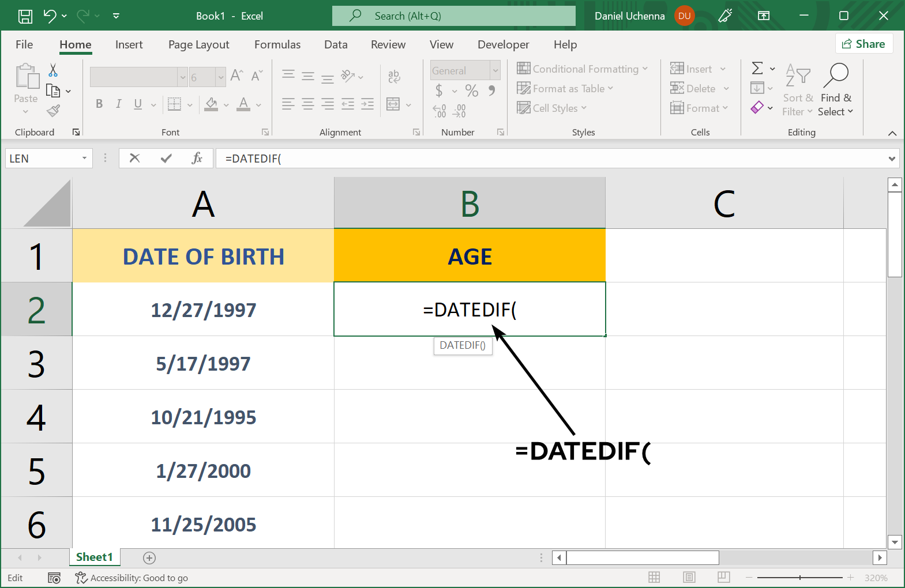Click cell A3 containing 5/17/1997
Image resolution: width=905 pixels, height=588 pixels.
203,363
